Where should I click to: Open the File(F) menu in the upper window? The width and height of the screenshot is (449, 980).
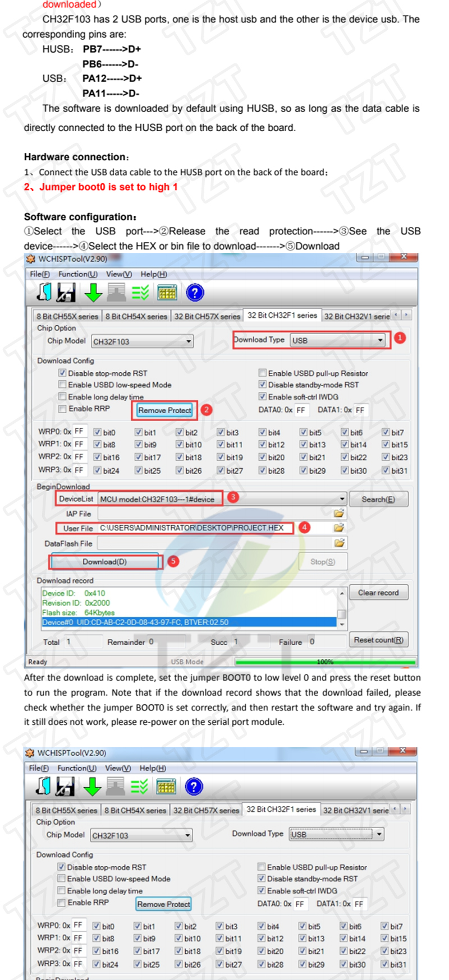pos(40,274)
